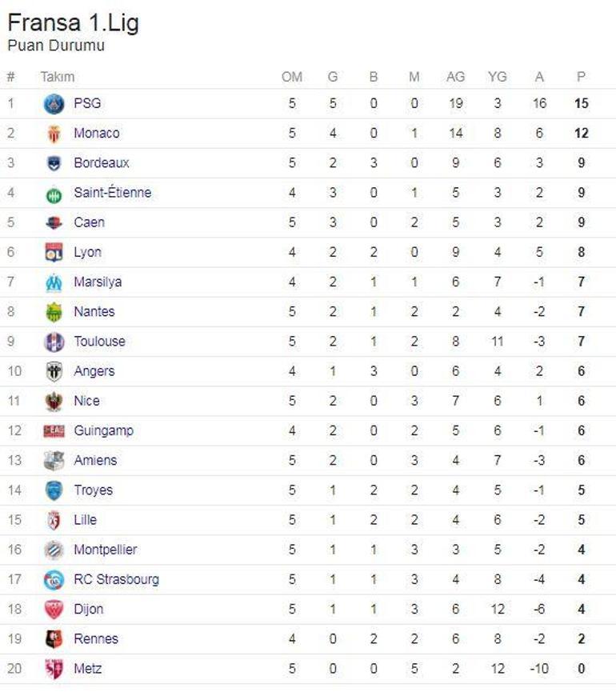The height and width of the screenshot is (692, 616).
Task: Open the RC Strasbourg team link
Action: 116,579
